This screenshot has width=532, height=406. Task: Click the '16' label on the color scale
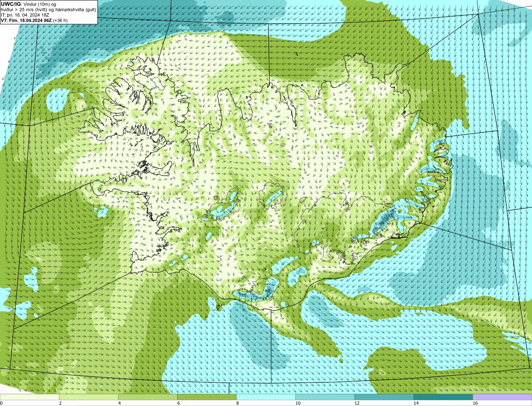pyautogui.click(x=475, y=403)
